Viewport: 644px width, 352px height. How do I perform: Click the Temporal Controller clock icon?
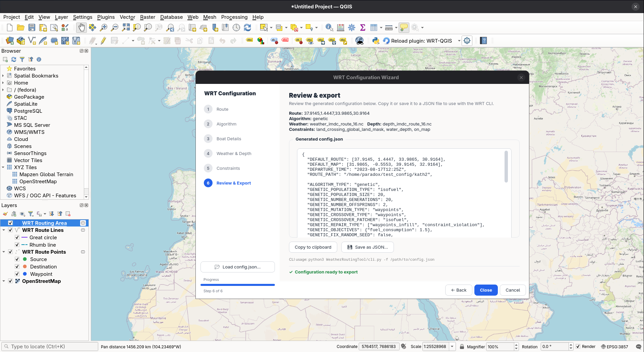(x=236, y=28)
